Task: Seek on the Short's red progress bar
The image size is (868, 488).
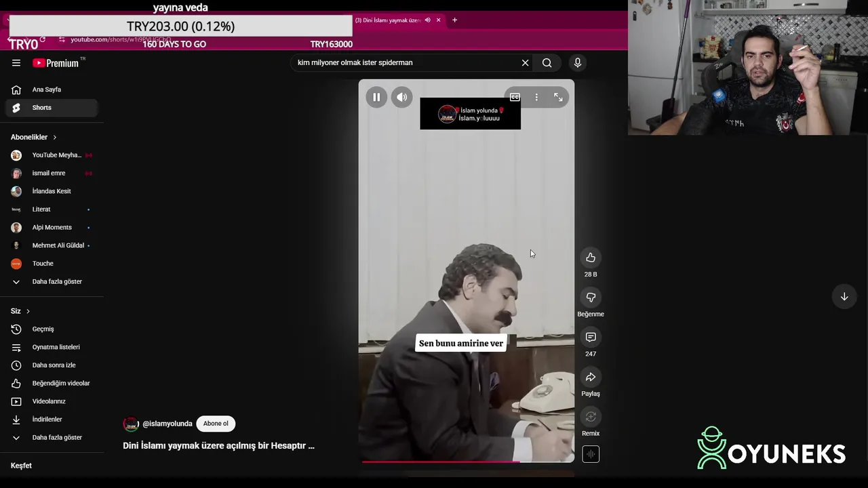Action: pos(467,462)
